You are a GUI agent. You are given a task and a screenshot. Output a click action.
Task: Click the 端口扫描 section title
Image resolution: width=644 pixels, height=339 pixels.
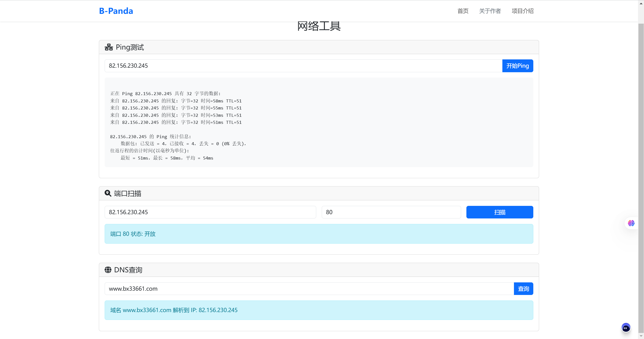click(128, 193)
